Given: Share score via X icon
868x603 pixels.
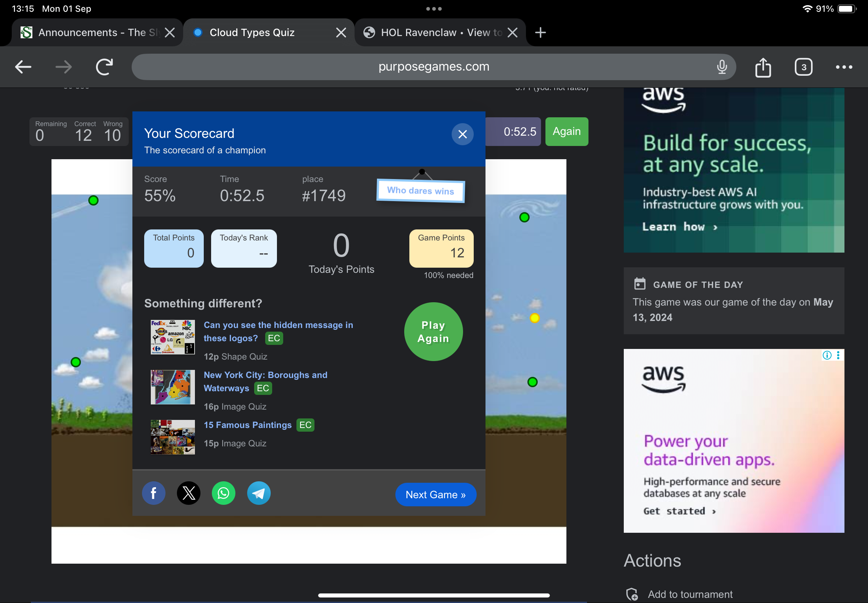Looking at the screenshot, I should (189, 493).
